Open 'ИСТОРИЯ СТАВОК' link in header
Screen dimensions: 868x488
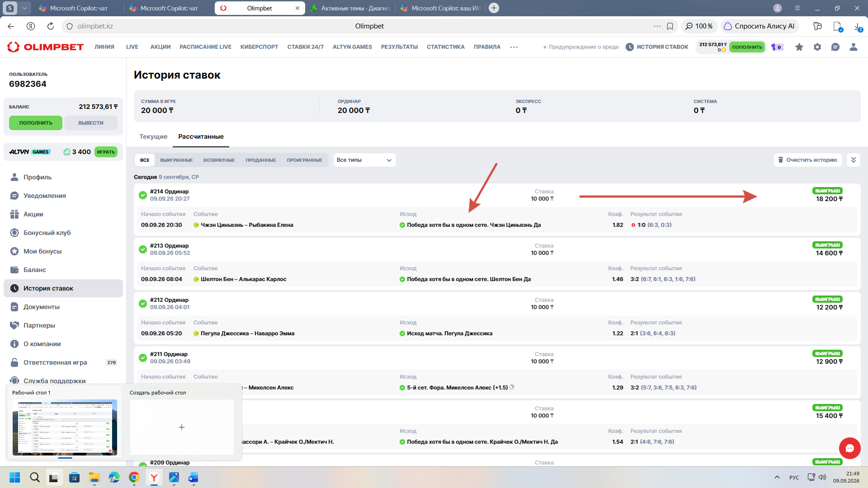click(x=657, y=47)
